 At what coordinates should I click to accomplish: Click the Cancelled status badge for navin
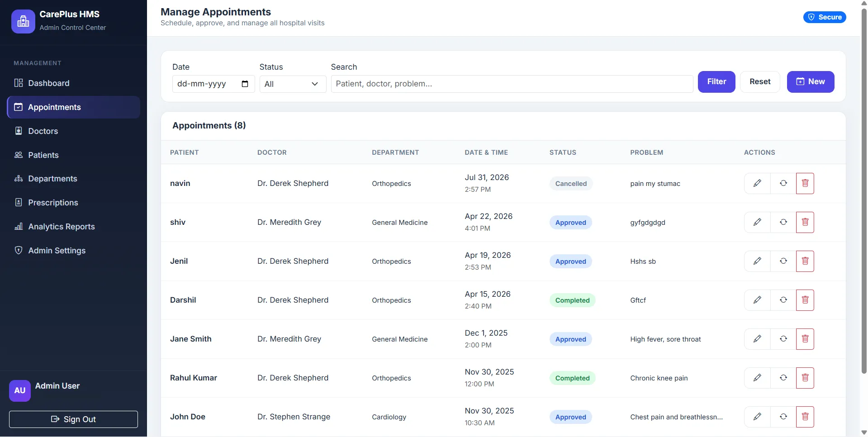click(571, 184)
